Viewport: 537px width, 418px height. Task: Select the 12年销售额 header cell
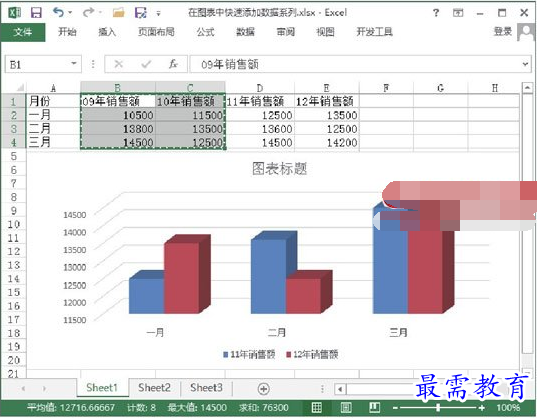tap(326, 101)
